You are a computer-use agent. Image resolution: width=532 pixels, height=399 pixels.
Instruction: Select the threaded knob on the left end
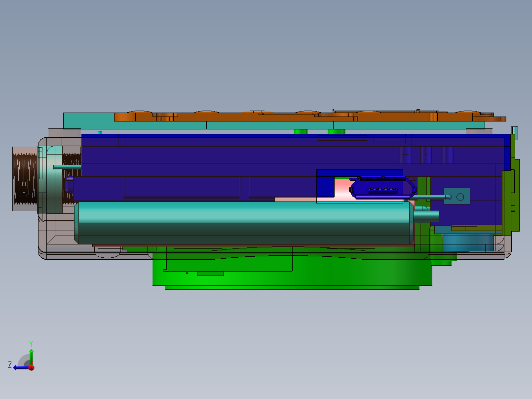point(25,179)
